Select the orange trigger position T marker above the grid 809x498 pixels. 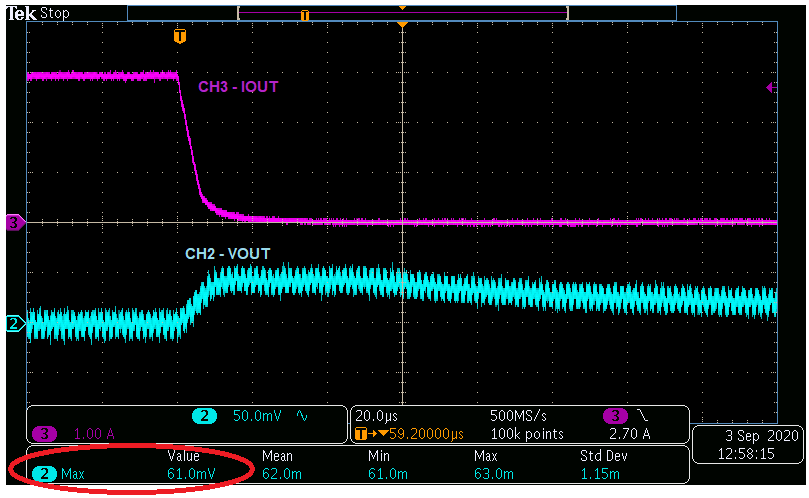(x=180, y=37)
